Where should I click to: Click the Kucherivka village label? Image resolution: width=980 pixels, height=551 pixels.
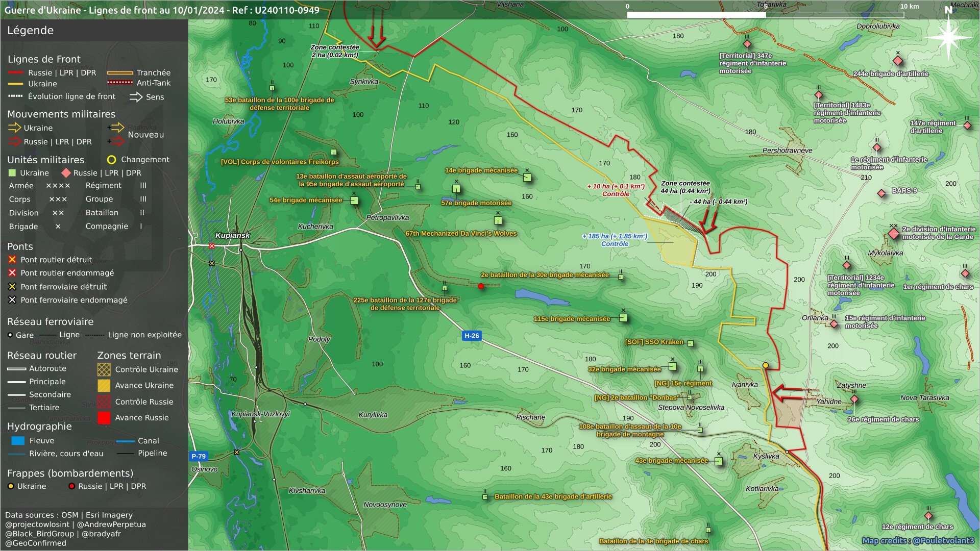pyautogui.click(x=315, y=227)
